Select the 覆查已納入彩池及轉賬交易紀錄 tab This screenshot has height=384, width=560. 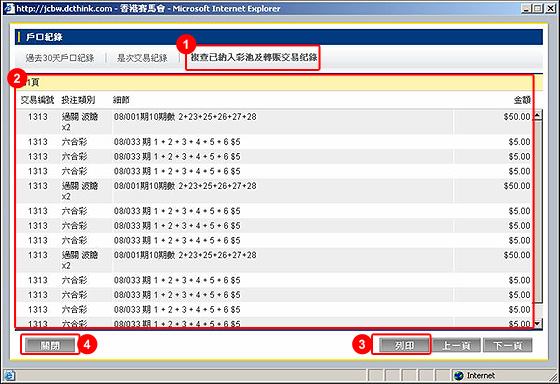click(x=254, y=58)
